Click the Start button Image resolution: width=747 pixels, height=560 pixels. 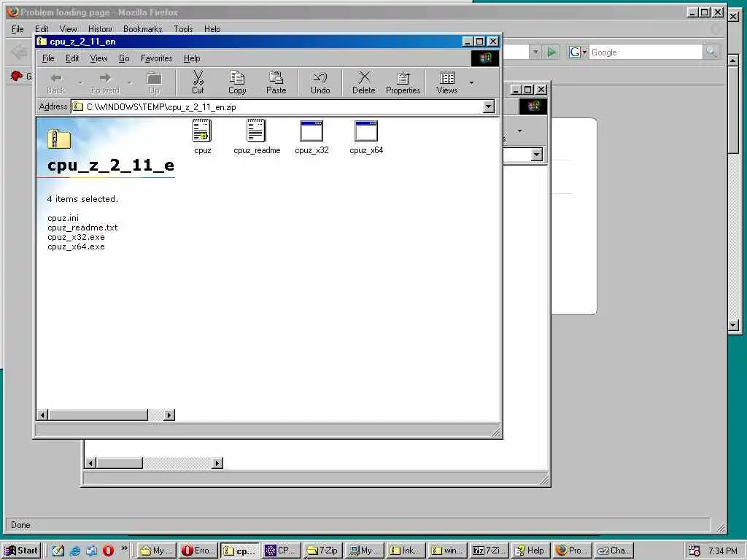tap(21, 551)
